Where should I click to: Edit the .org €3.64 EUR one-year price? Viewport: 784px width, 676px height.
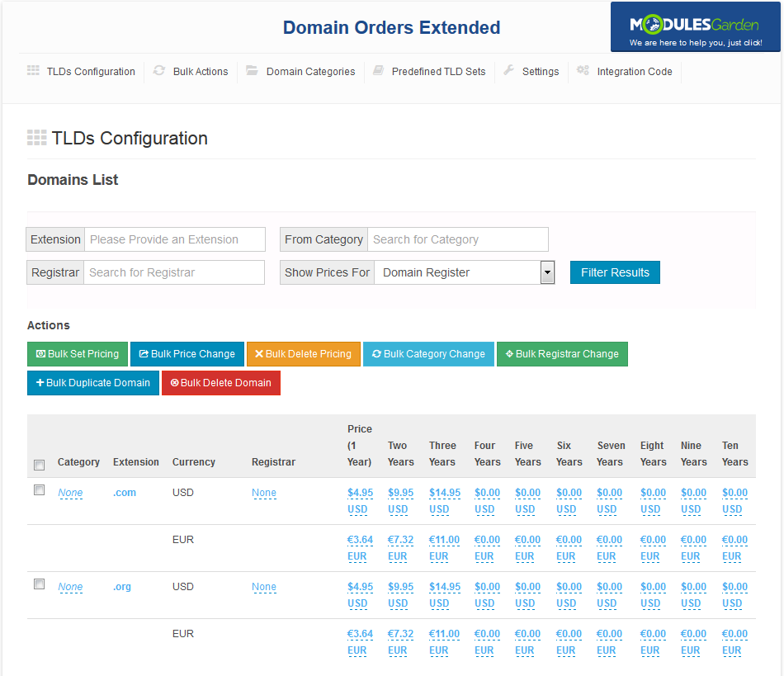coord(360,641)
